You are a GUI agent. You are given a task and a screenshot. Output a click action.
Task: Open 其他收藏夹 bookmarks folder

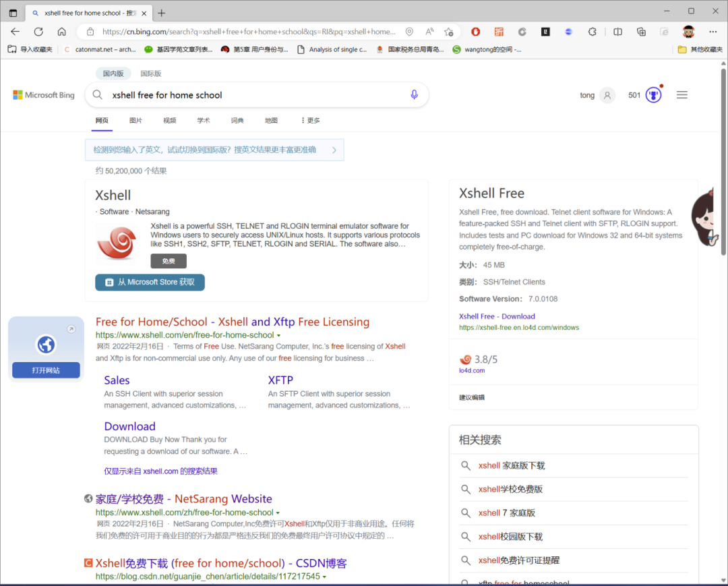700,49
